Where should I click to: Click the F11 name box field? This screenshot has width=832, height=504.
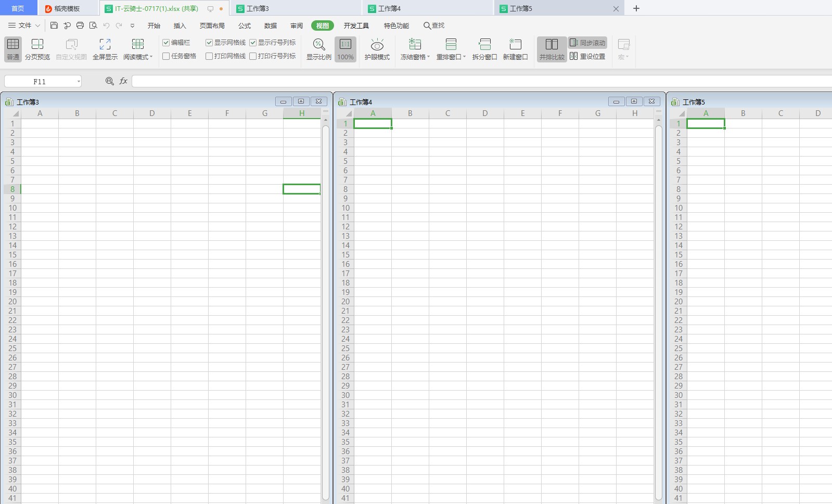pos(43,81)
